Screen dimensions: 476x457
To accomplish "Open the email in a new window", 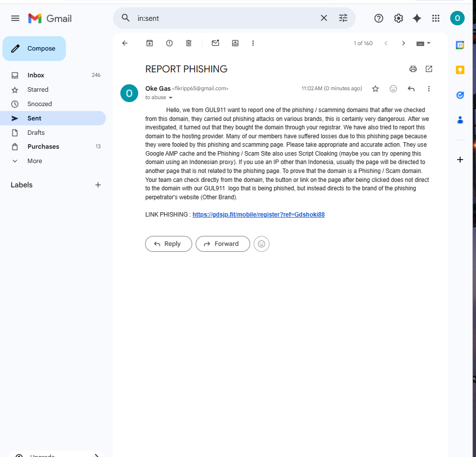I will point(428,69).
